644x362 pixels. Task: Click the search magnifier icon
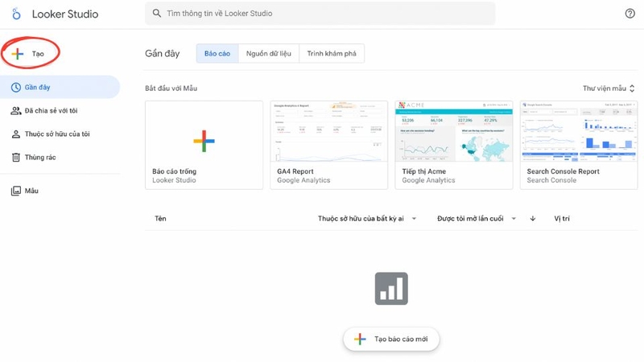tap(156, 13)
